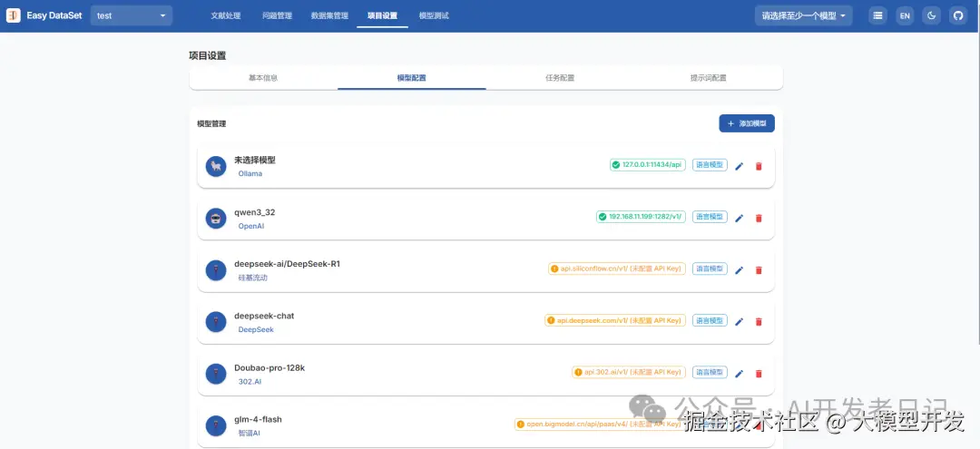The image size is (980, 449).
Task: Edit the qwen3_32 model
Action: (740, 218)
